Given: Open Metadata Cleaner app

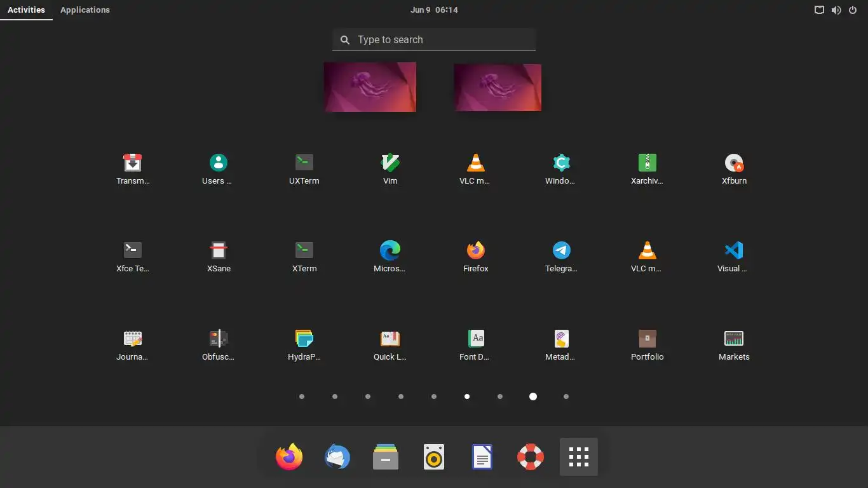Looking at the screenshot, I should click(561, 344).
